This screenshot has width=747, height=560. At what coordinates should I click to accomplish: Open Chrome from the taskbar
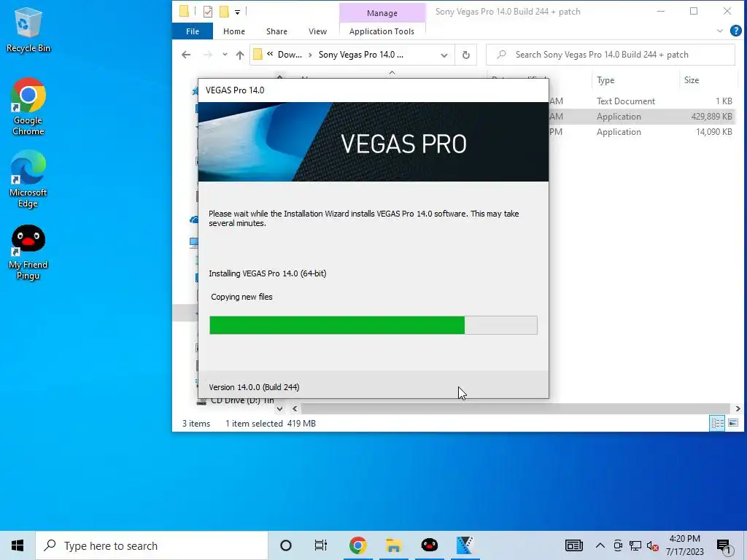click(357, 545)
